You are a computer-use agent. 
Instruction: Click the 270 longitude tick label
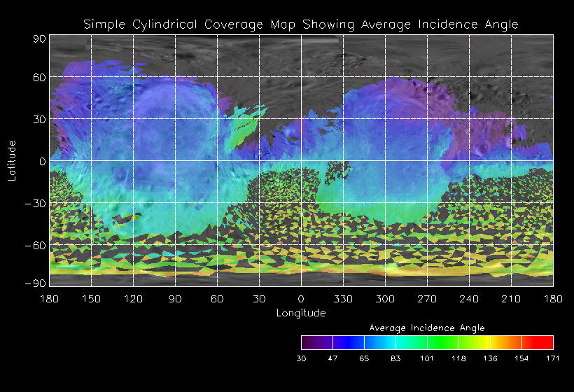(427, 299)
